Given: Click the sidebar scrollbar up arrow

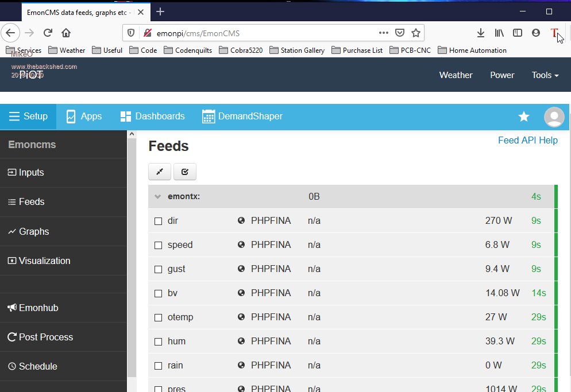Looking at the screenshot, I should (131, 134).
